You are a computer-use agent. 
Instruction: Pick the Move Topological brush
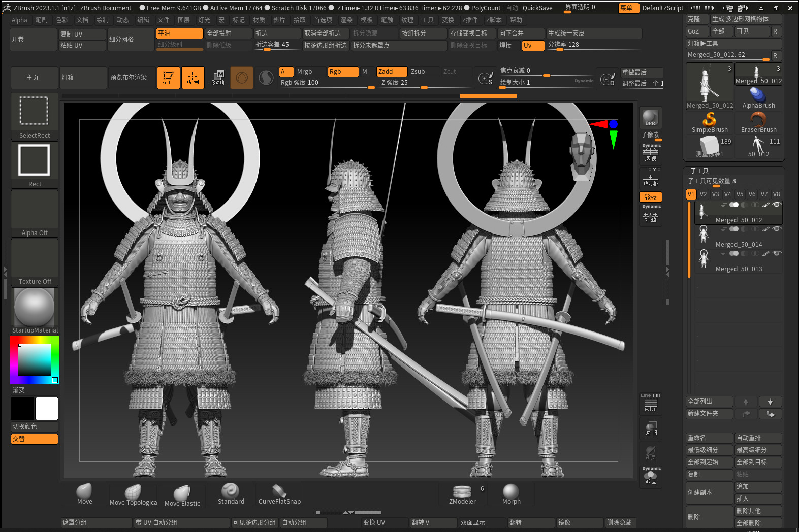coord(133,494)
